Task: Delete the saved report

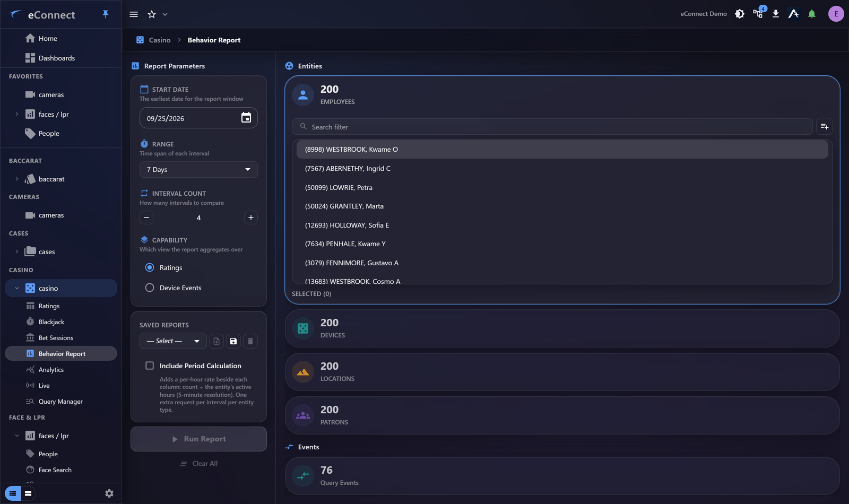Action: point(250,341)
